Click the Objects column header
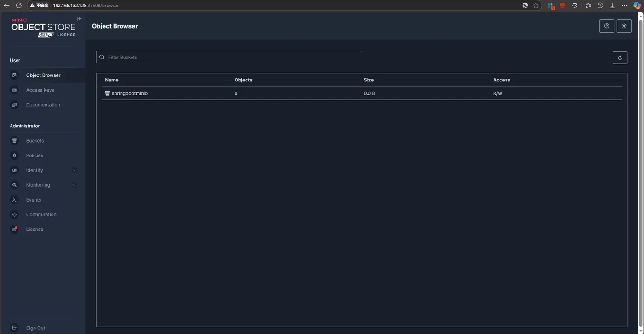The width and height of the screenshot is (644, 334). click(243, 80)
